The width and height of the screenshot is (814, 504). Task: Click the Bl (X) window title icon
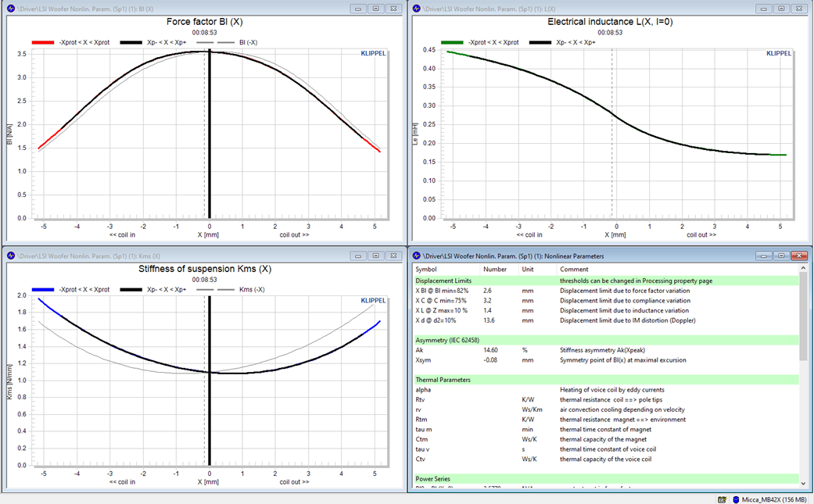tap(11, 9)
